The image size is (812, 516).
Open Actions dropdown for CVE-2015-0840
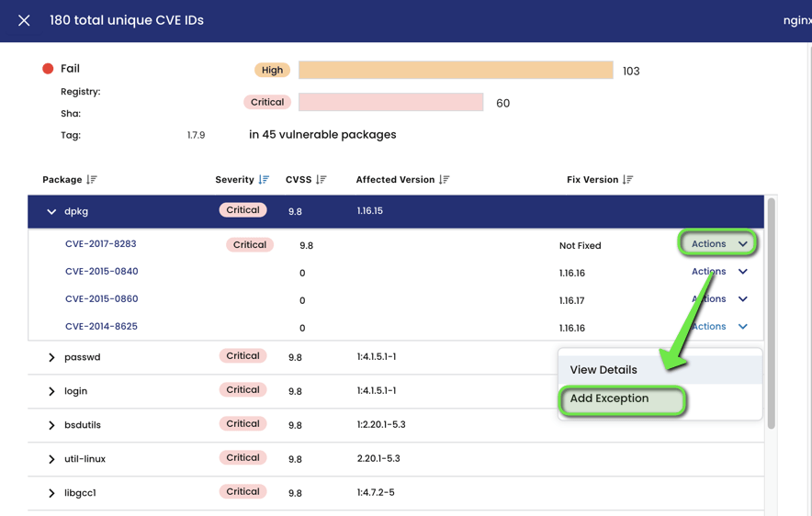(x=719, y=271)
